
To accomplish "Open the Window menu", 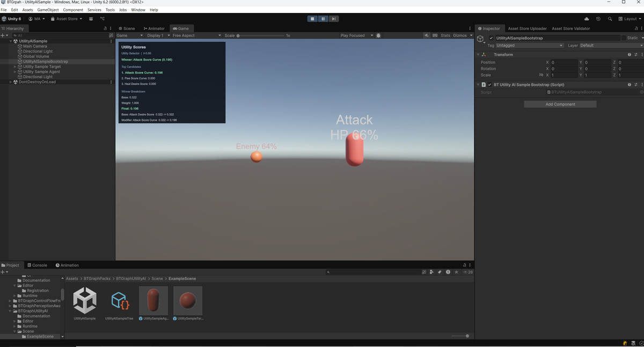I will pos(138,10).
